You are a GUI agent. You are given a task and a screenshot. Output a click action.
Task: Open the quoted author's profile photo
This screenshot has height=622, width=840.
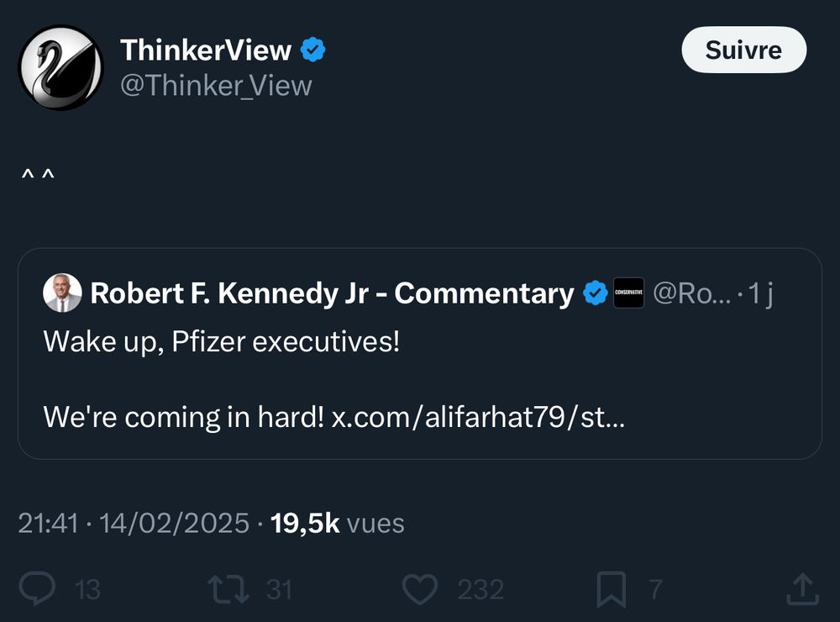click(63, 293)
